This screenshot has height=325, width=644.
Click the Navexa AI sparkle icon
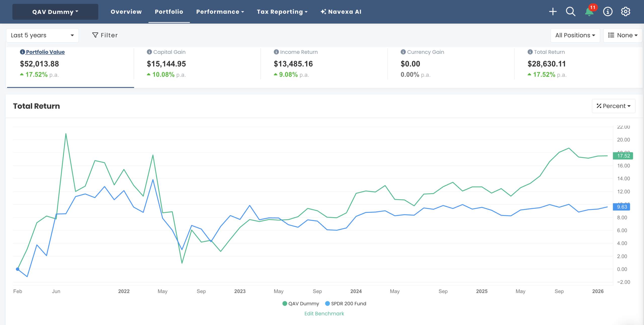pyautogui.click(x=323, y=11)
